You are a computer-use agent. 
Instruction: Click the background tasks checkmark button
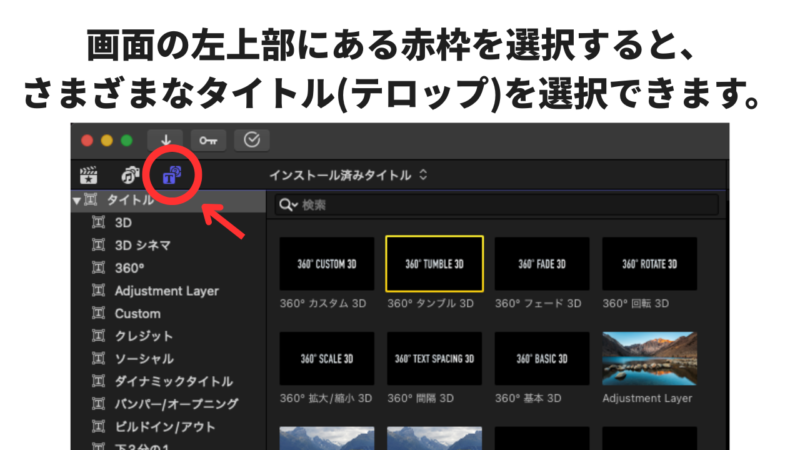point(252,140)
